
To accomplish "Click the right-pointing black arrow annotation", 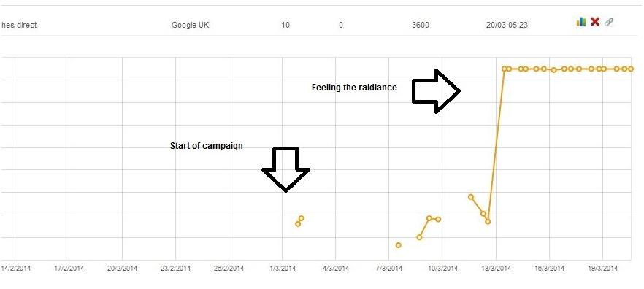I will click(x=436, y=90).
